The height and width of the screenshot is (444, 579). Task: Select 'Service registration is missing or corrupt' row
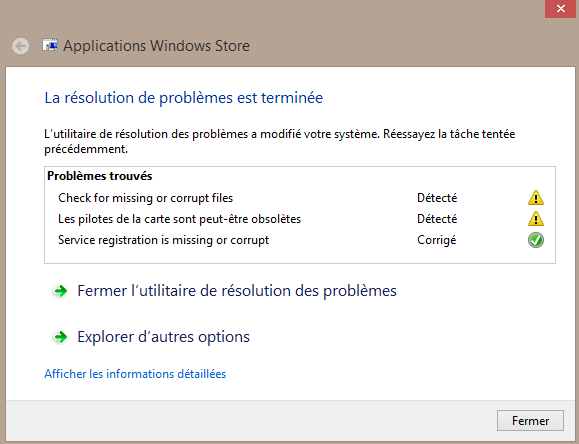click(x=300, y=240)
